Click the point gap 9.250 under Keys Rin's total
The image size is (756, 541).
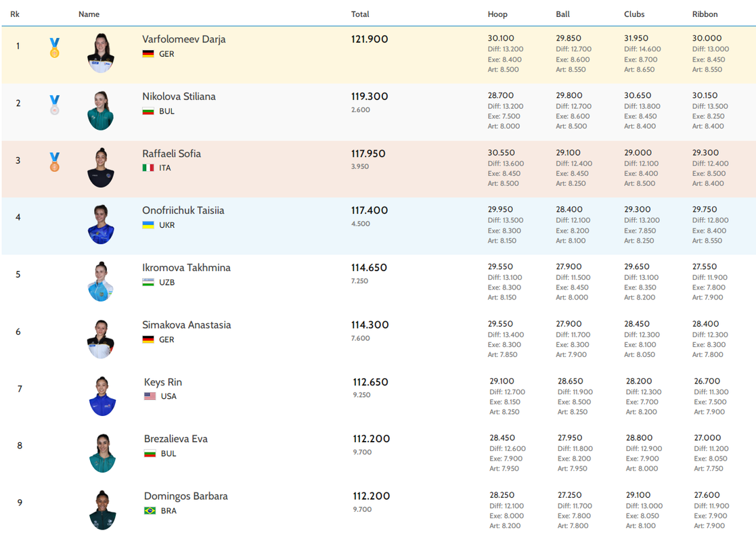tap(361, 395)
